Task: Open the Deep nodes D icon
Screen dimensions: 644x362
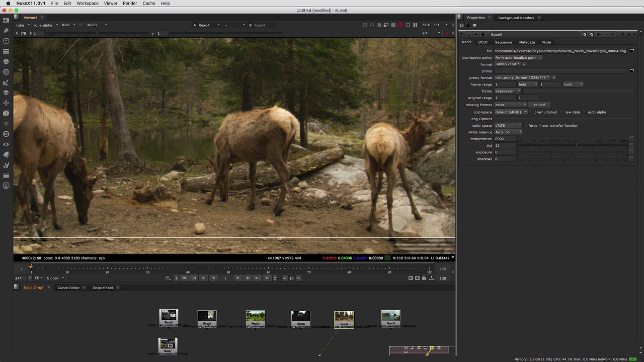Action: coord(6,134)
